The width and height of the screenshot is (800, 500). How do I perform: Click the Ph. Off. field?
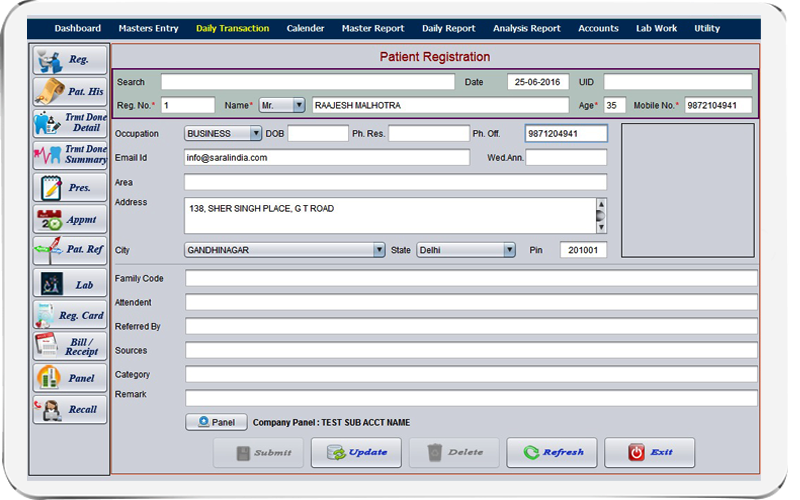coord(566,134)
